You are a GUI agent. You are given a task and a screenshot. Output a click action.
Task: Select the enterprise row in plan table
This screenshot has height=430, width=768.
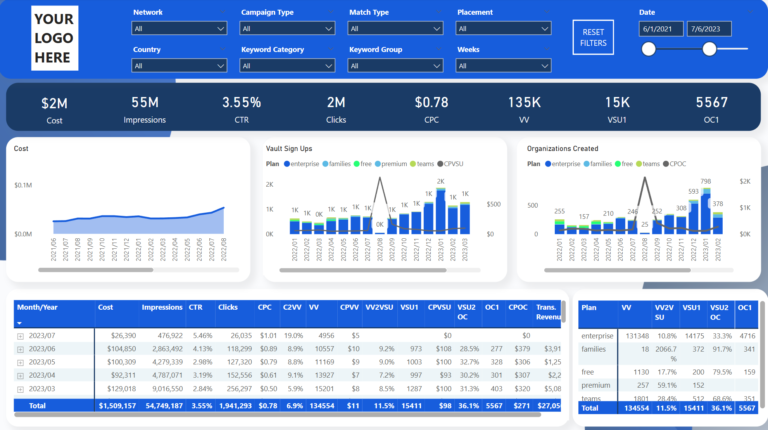tap(668, 336)
